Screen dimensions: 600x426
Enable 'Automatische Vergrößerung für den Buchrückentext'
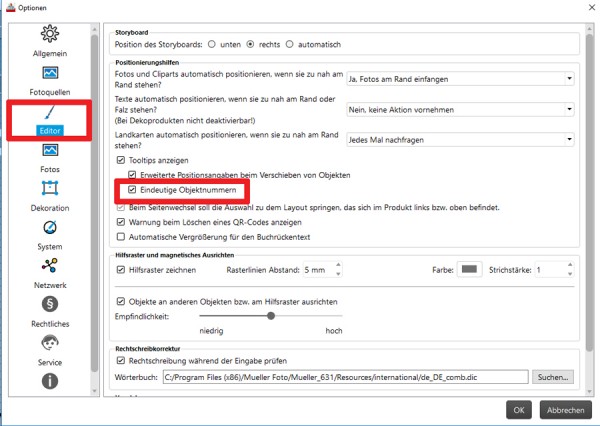121,237
